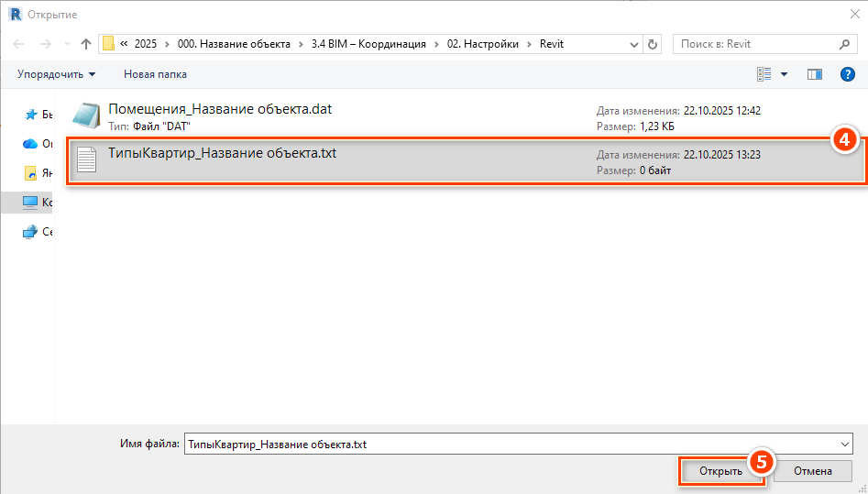
Task: Click the Поиск в: Revit search field
Action: [756, 44]
